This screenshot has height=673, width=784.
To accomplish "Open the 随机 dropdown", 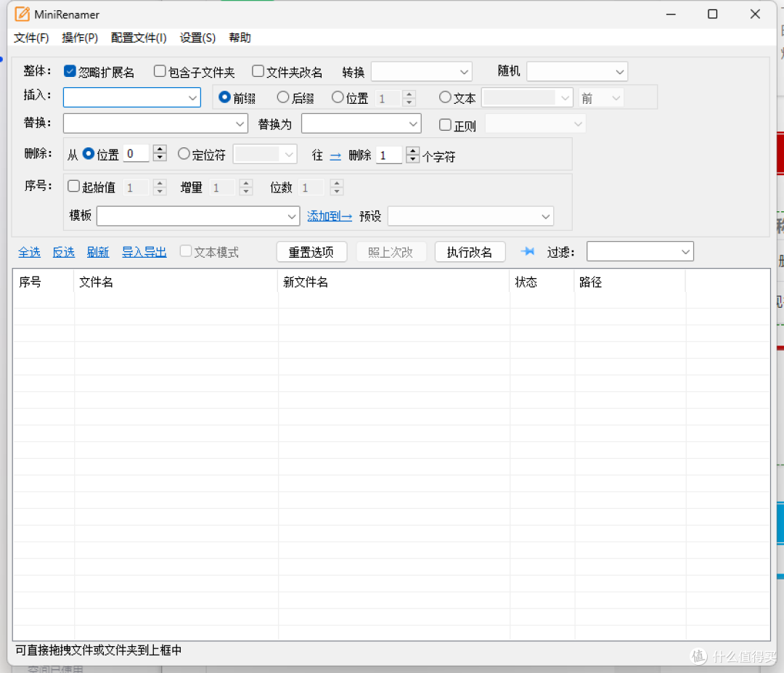I will point(577,71).
